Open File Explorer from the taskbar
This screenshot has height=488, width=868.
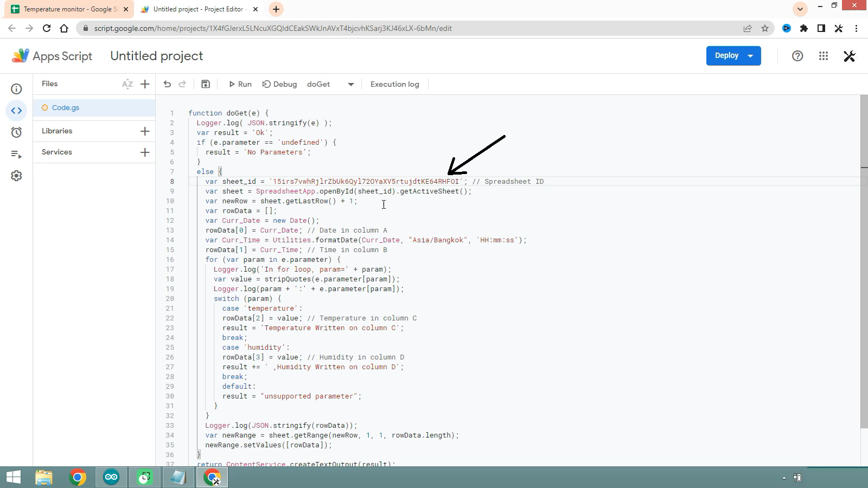click(44, 477)
